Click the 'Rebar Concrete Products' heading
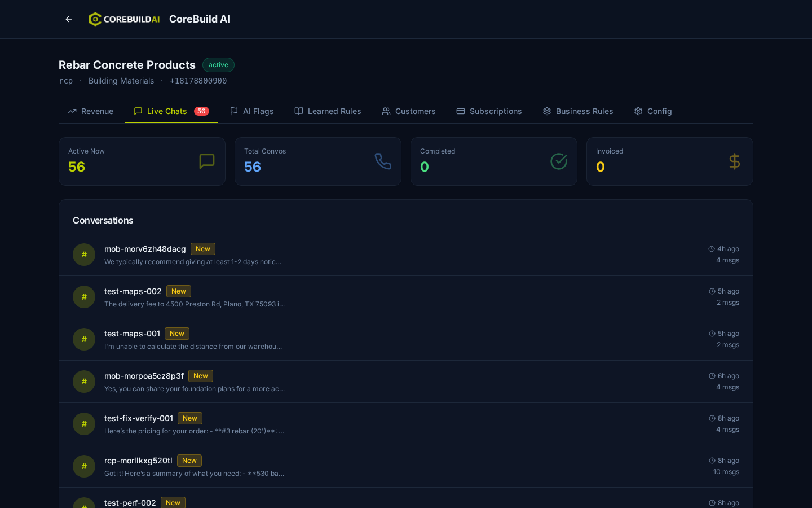 click(x=127, y=65)
